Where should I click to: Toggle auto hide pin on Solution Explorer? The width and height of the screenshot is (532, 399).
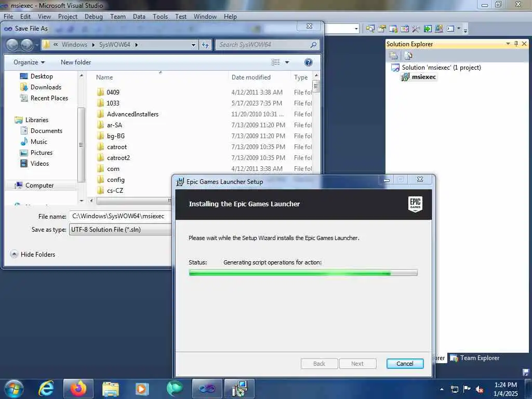coord(516,44)
